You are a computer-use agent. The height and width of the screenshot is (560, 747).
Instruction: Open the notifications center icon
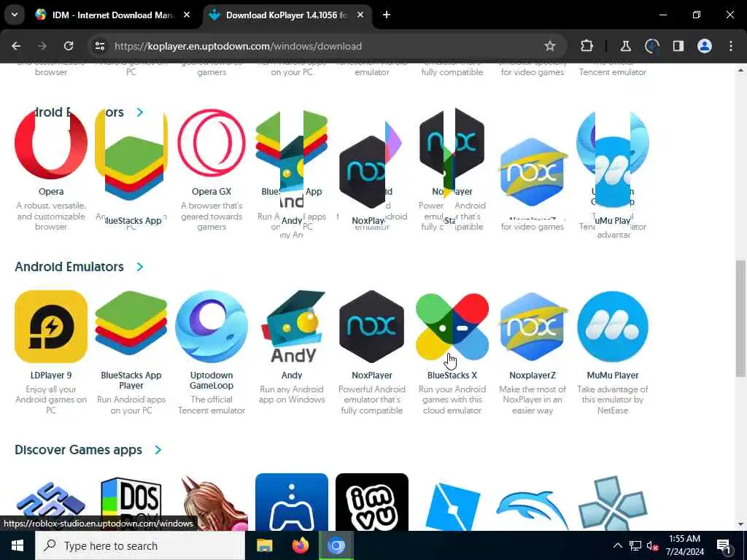724,545
